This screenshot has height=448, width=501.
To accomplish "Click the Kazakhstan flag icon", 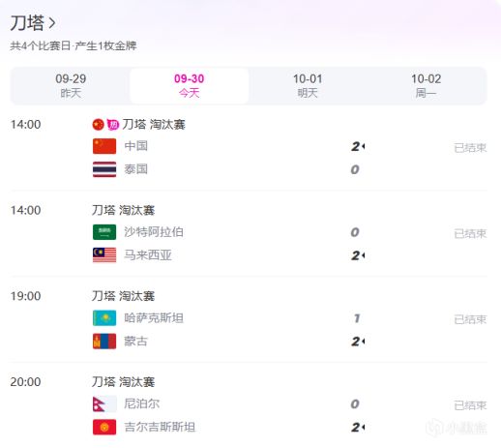I will click(x=104, y=318).
